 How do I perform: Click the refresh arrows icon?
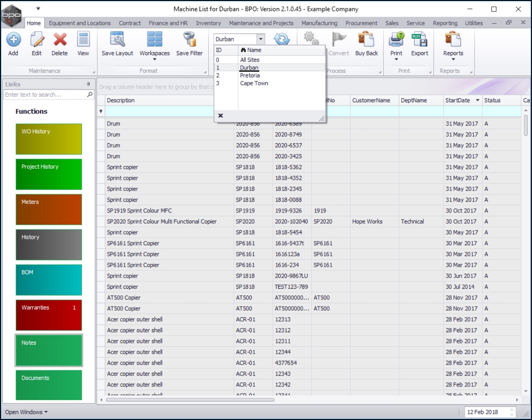[282, 39]
